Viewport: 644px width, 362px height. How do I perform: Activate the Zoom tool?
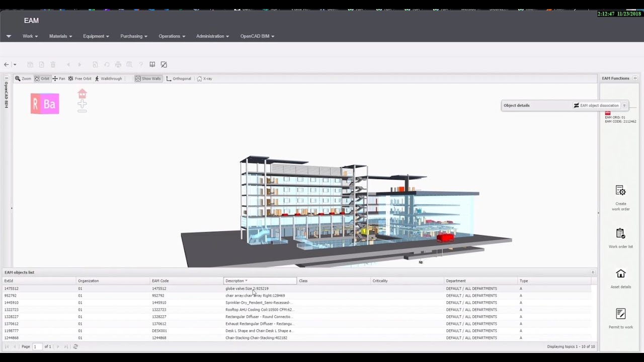point(23,78)
